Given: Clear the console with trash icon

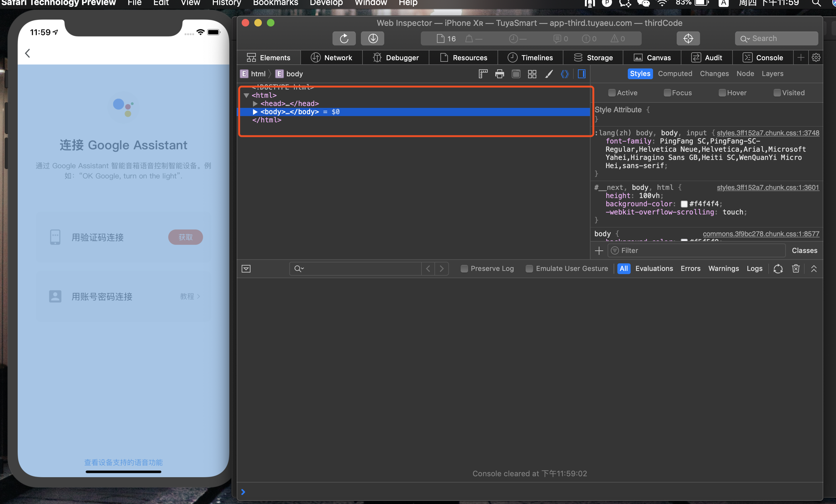Looking at the screenshot, I should [796, 269].
